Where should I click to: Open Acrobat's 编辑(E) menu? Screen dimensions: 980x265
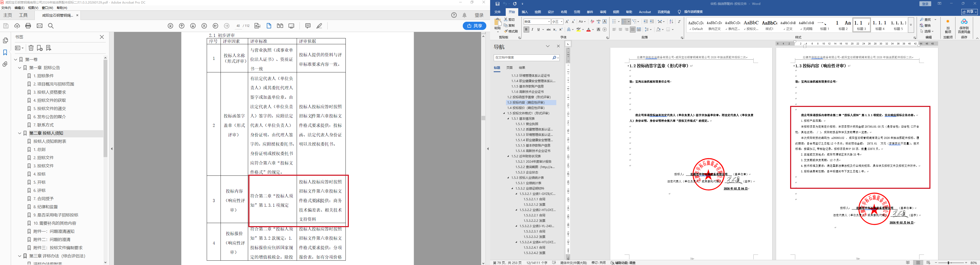coord(19,8)
